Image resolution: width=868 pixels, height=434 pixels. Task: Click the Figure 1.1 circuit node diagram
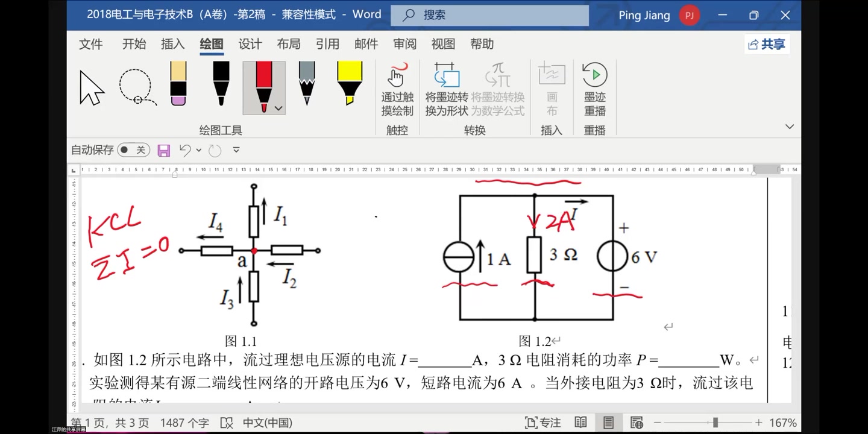[251, 255]
